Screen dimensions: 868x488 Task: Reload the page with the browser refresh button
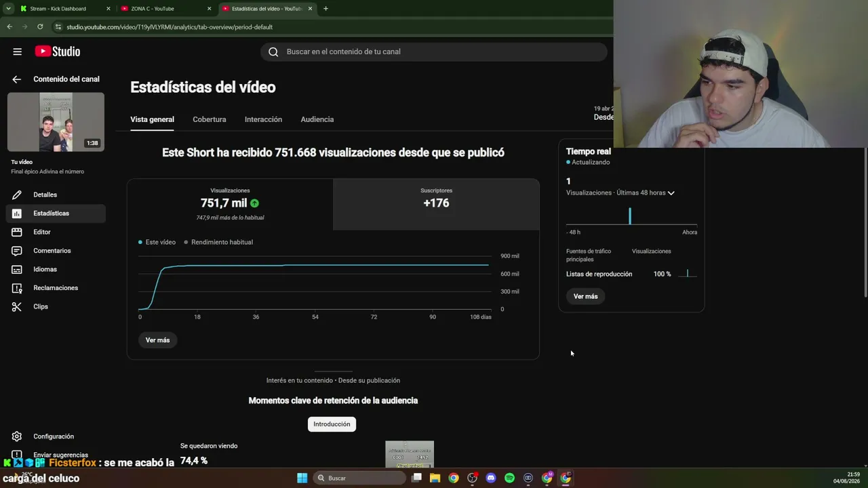40,26
